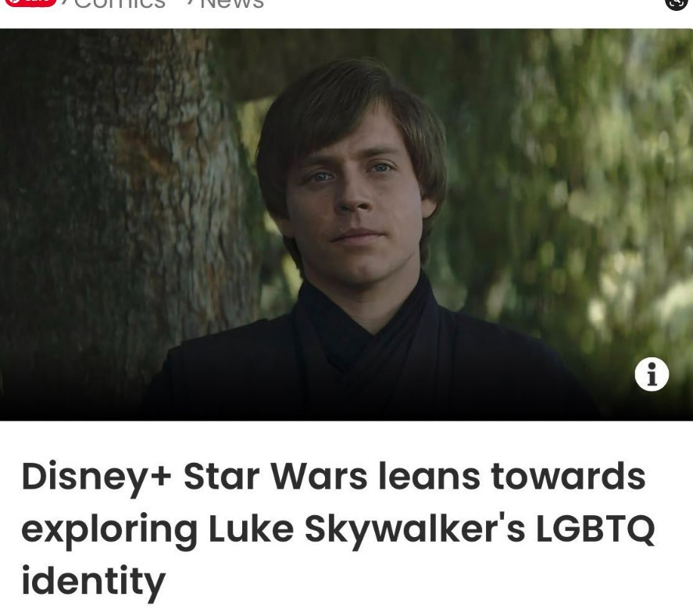The image size is (693, 616).
Task: Click the visual search lens icon
Action: (x=677, y=3)
